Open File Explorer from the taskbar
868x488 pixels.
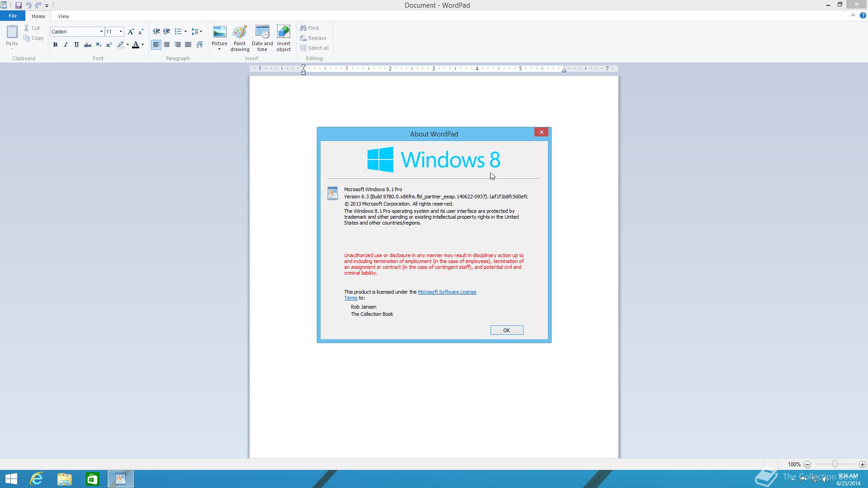65,479
